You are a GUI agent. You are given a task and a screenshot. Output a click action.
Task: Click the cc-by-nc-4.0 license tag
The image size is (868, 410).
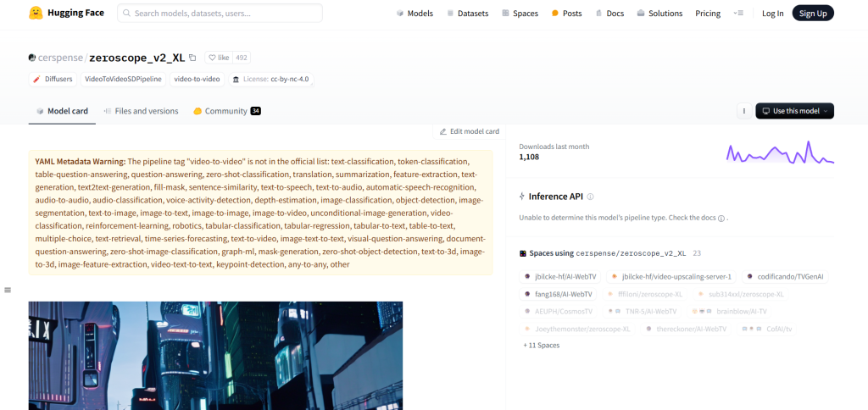coord(272,79)
